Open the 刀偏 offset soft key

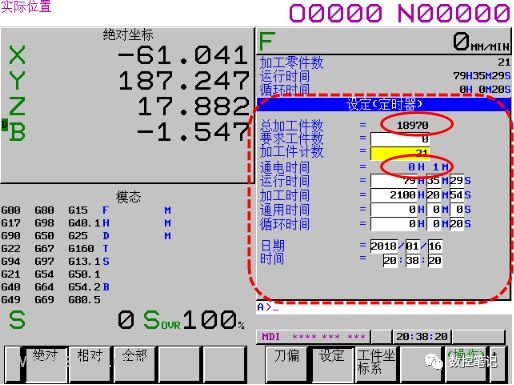[x=287, y=364]
